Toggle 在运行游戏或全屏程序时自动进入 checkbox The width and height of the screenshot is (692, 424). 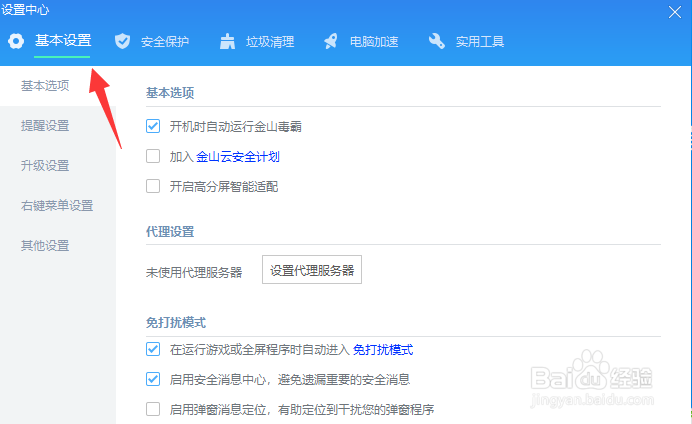click(153, 349)
